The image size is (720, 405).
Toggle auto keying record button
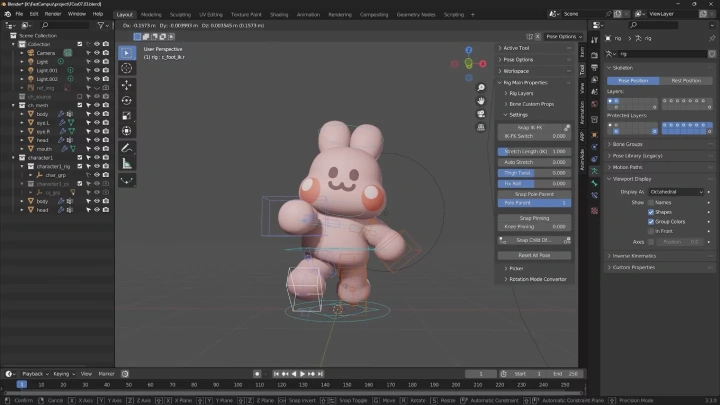[257, 374]
